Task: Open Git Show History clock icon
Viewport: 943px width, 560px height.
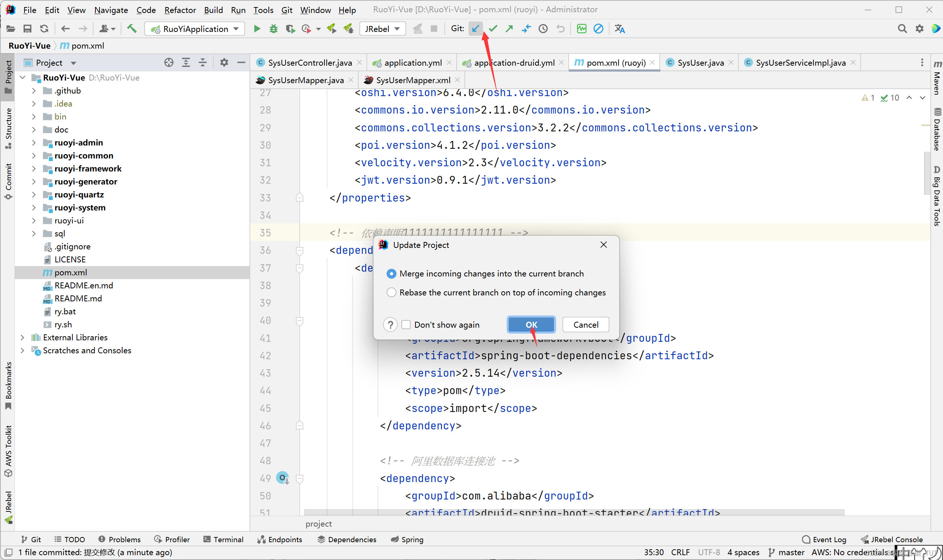Action: pyautogui.click(x=543, y=29)
